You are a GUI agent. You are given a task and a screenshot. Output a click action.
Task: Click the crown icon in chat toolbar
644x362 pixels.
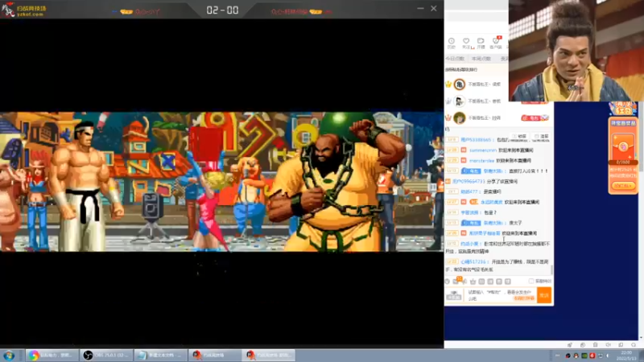point(473,282)
